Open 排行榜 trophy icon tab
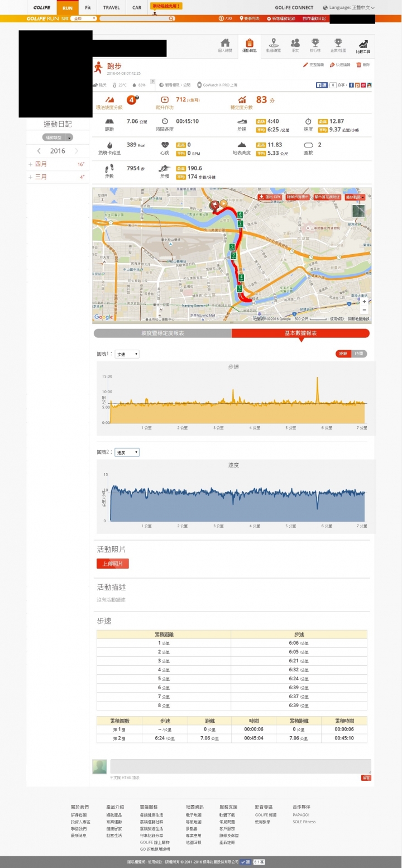402x868 pixels. click(315, 46)
